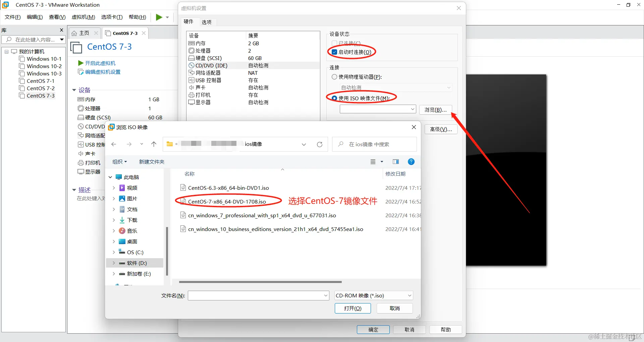Image resolution: width=644 pixels, height=342 pixels.
Task: Click the green power-on play icon in toolbar
Action: 159,17
